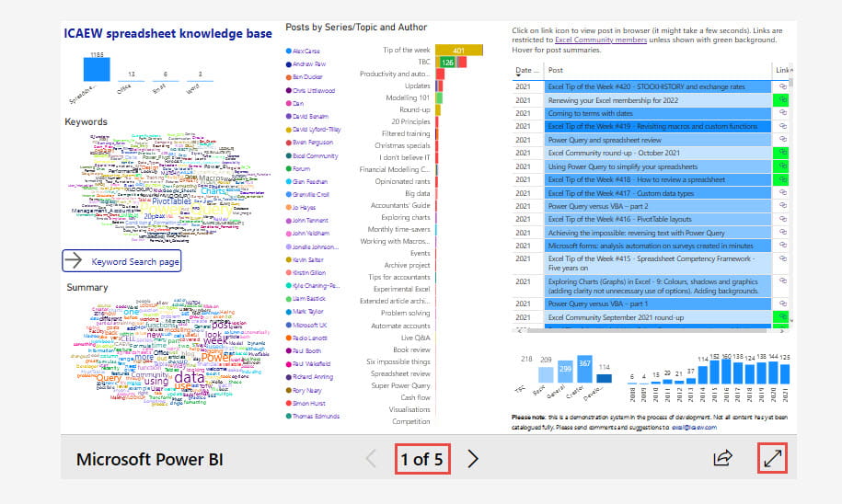Click the '1 of 5' page indicator
This screenshot has width=842, height=504.
click(x=420, y=458)
